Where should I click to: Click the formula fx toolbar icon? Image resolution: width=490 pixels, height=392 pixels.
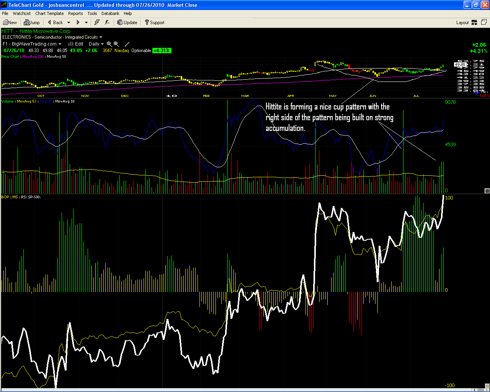(x=107, y=22)
